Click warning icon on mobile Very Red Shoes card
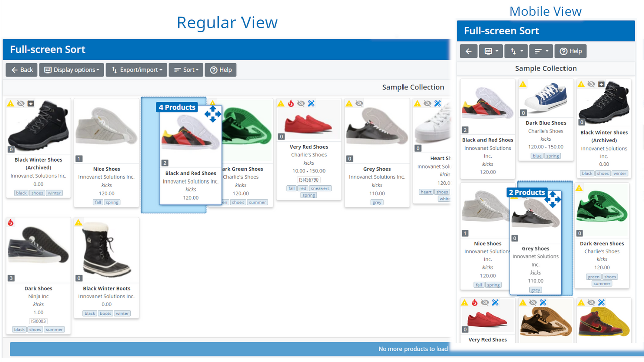This screenshot has width=644, height=362. click(465, 303)
